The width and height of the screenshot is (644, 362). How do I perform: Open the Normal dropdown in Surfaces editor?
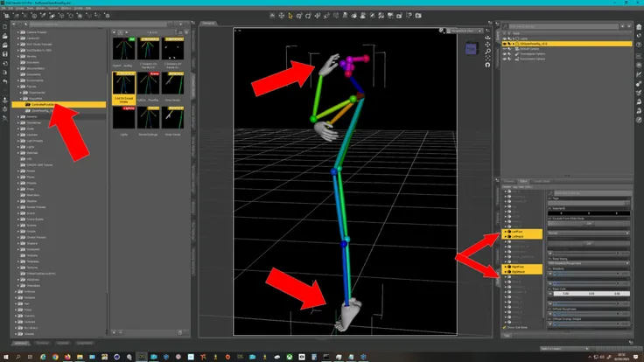pos(589,233)
